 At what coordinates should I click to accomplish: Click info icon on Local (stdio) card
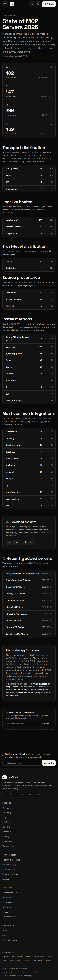(52, 105)
